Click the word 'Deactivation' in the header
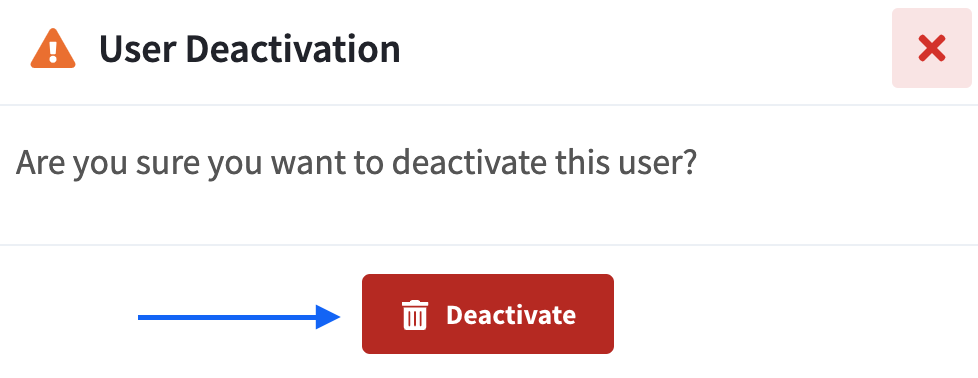The height and width of the screenshot is (378, 978). click(x=293, y=49)
